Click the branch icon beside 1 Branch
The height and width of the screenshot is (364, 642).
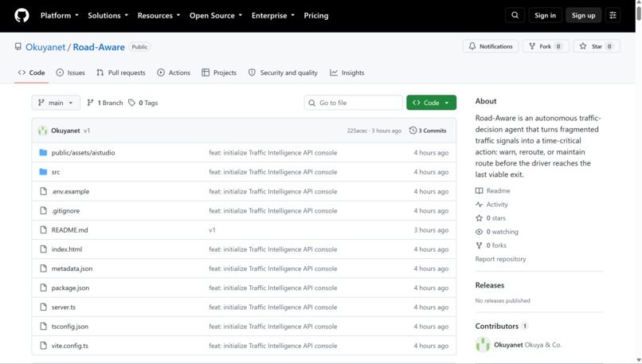pyautogui.click(x=91, y=103)
